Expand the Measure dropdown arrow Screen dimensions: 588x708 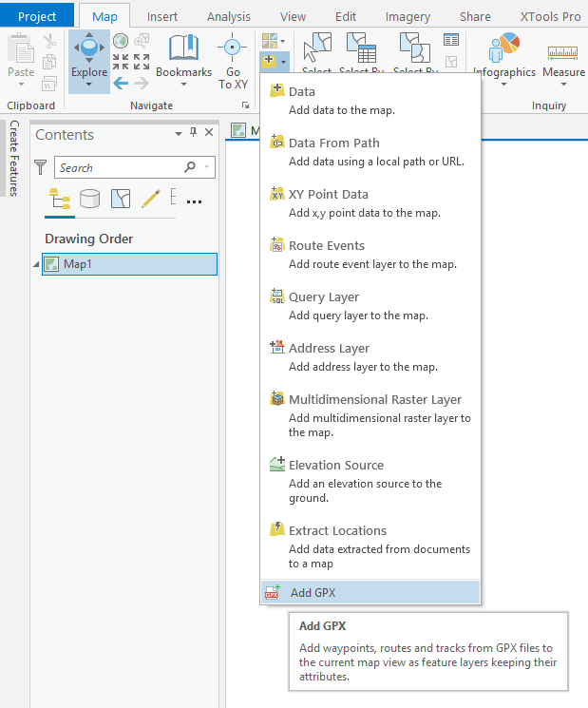[x=563, y=85]
